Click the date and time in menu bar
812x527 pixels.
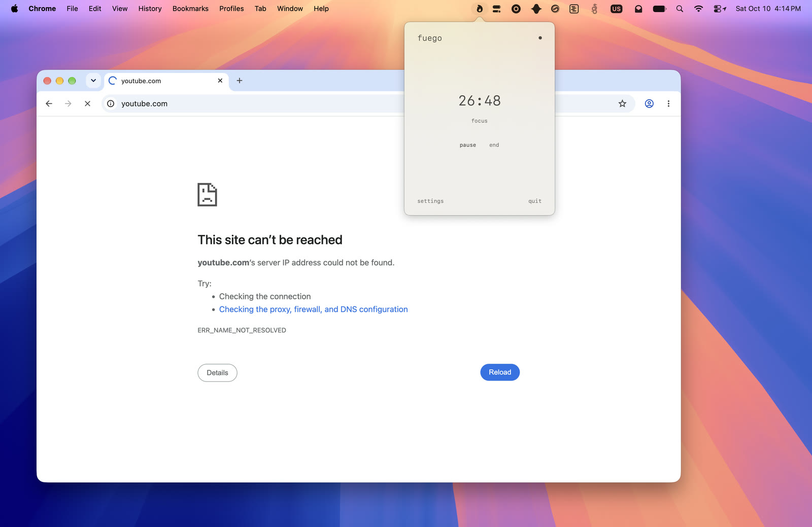tap(768, 9)
